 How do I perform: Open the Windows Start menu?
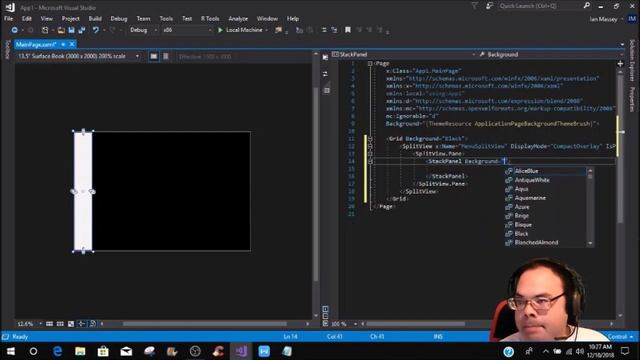pyautogui.click(x=11, y=351)
